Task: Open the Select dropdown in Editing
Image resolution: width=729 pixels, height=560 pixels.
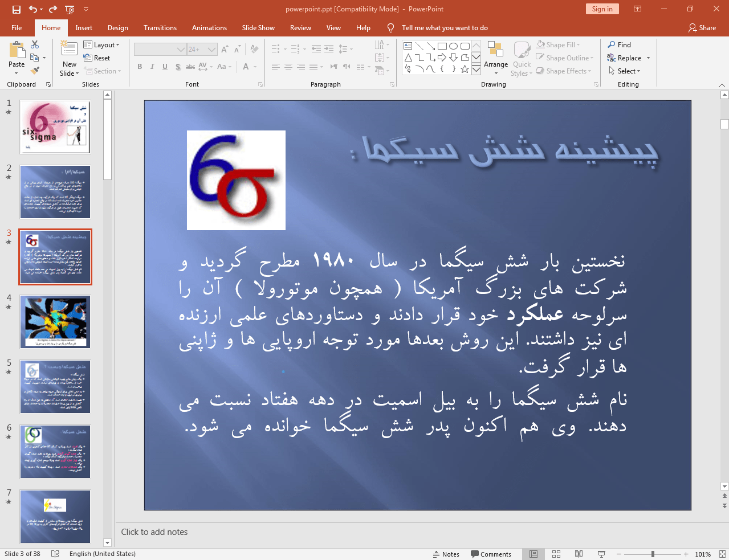Action: pyautogui.click(x=625, y=71)
